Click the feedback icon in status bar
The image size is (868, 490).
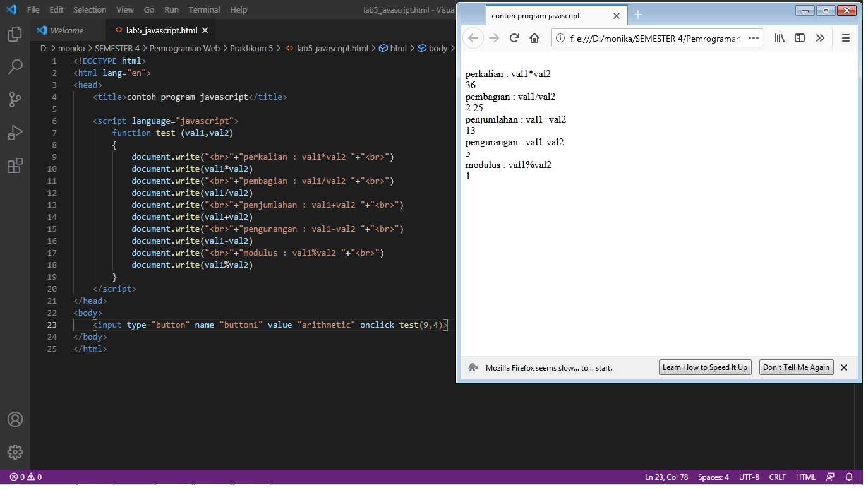pyautogui.click(x=830, y=477)
